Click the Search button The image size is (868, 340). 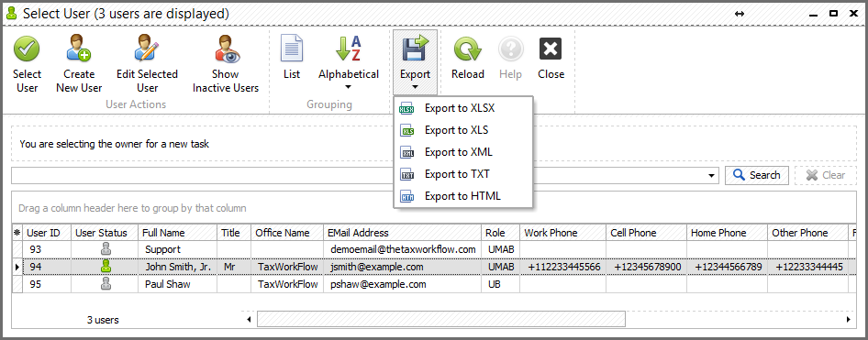click(757, 175)
